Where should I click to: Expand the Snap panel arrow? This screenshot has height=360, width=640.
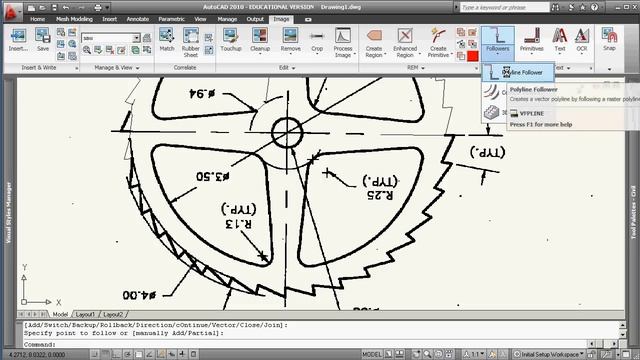point(609,69)
